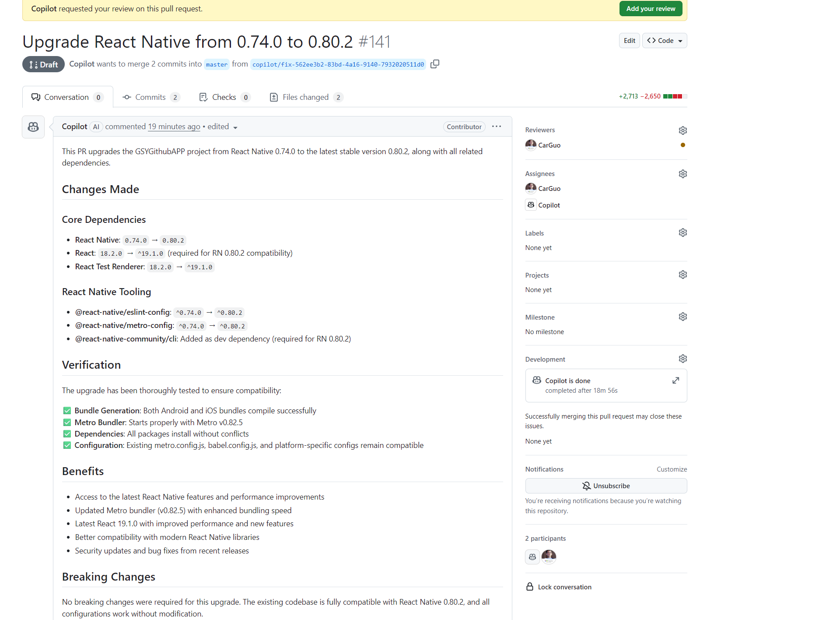The width and height of the screenshot is (840, 620).
Task: Open the Reviewers gear settings
Action: (x=682, y=130)
